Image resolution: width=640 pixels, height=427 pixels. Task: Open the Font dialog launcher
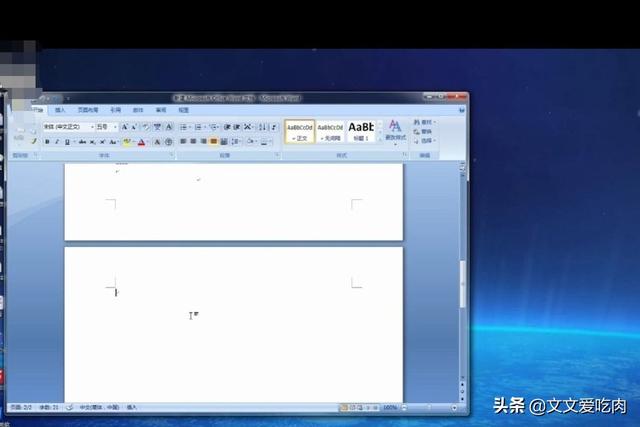172,155
